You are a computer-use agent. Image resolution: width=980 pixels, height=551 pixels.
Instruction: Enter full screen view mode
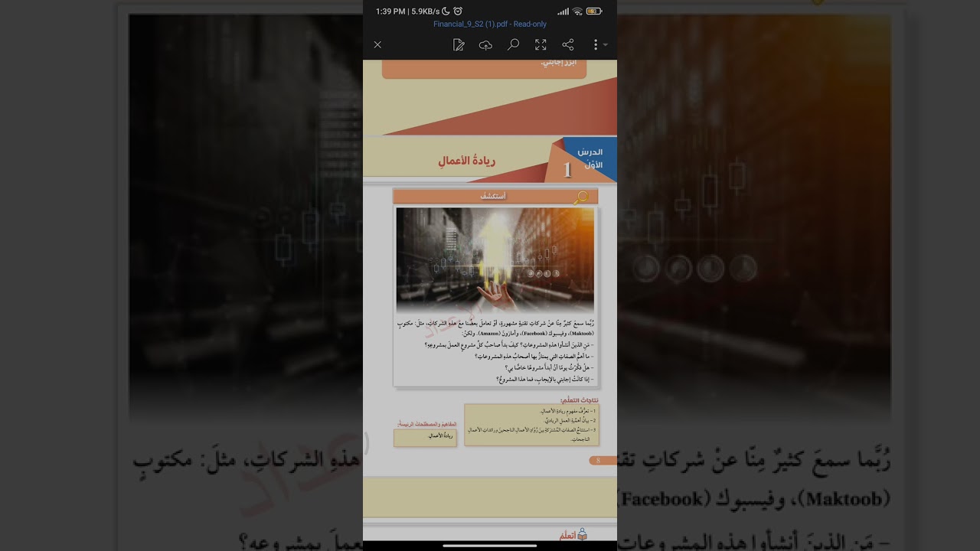coord(541,45)
